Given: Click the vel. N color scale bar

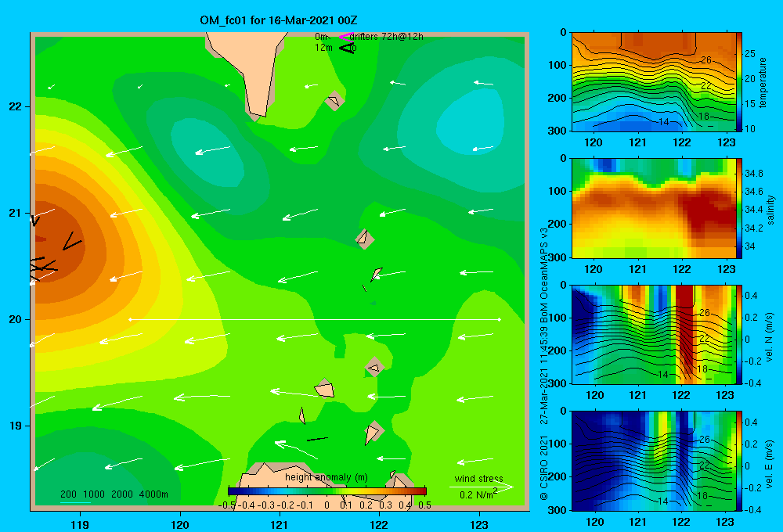Looking at the screenshot, I should [x=739, y=335].
